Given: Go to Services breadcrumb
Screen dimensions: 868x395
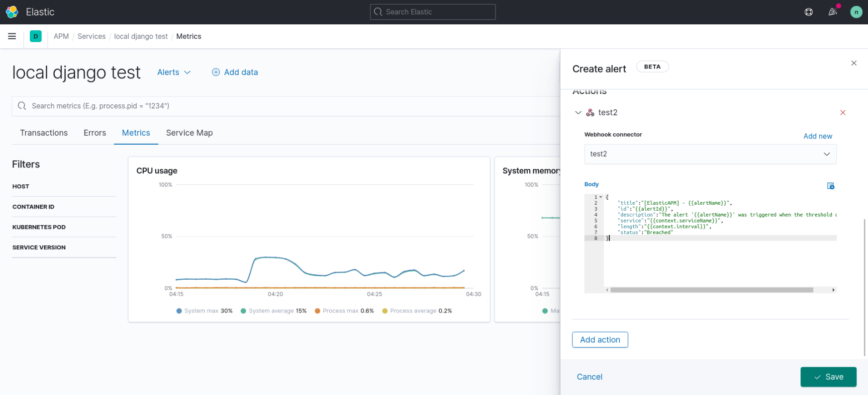Looking at the screenshot, I should [x=92, y=36].
